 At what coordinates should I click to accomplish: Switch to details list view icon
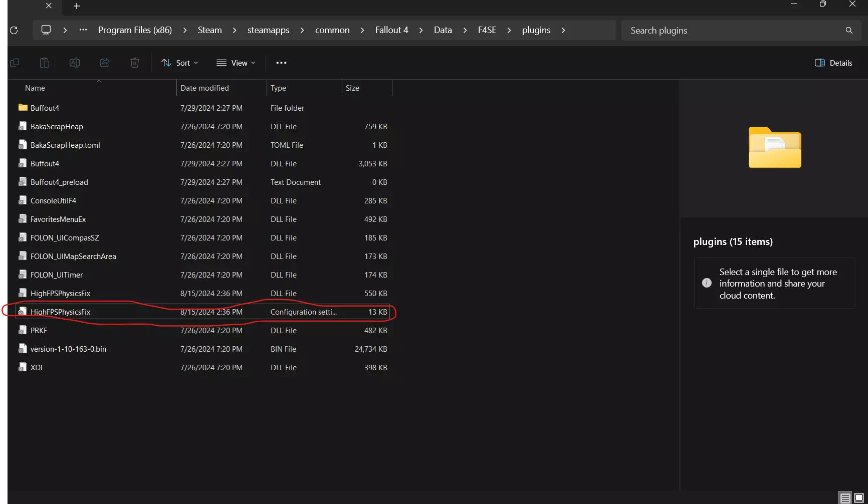[845, 498]
